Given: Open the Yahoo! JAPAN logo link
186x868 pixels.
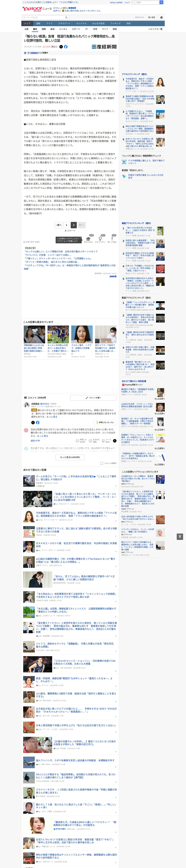Looking at the screenshot, I should tap(32, 9).
